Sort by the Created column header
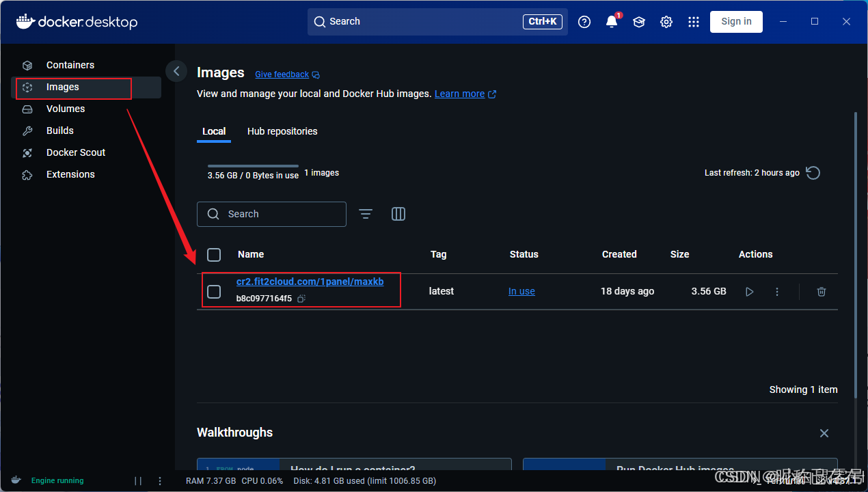This screenshot has width=868, height=492. click(x=619, y=254)
